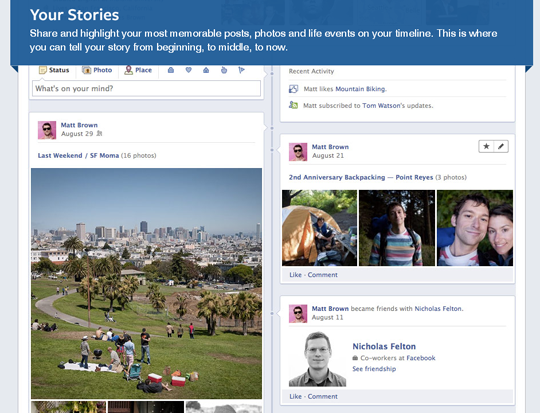Open Nicholas Felton's portrait photo
Viewport: 540px width, 413px height.
[317, 359]
